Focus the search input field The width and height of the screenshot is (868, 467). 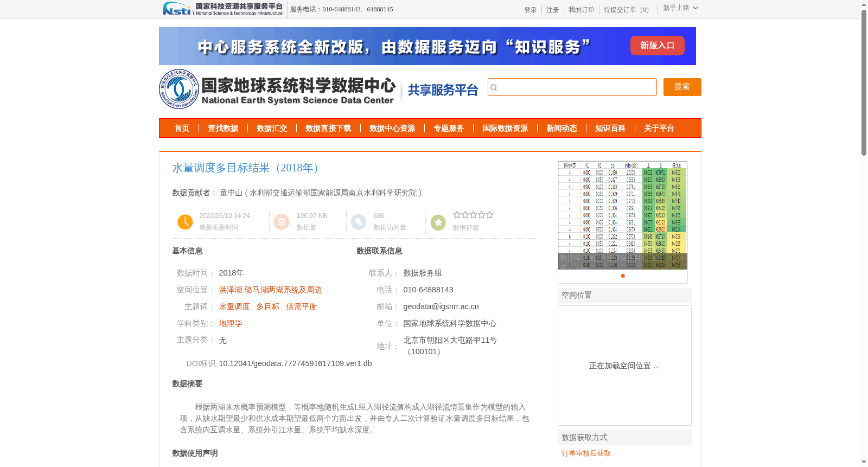point(572,87)
